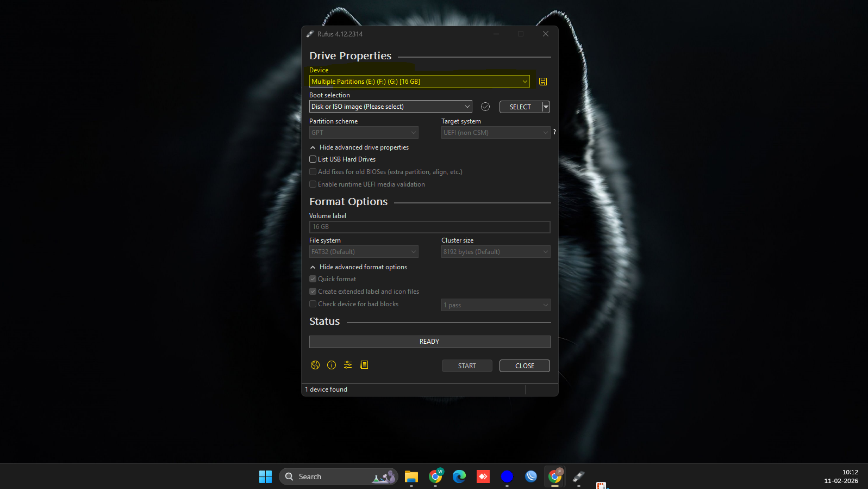
Task: Open the Rufus settings sliders icon
Action: click(348, 365)
